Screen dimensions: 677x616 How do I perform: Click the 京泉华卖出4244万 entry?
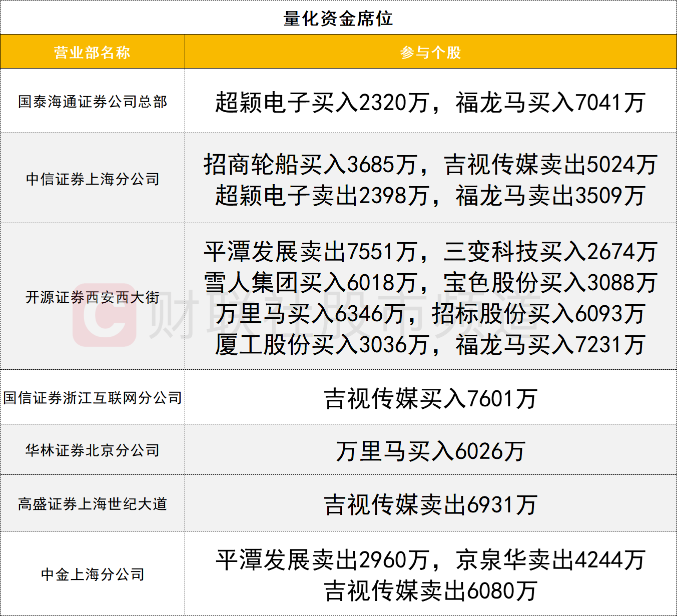pyautogui.click(x=550, y=559)
